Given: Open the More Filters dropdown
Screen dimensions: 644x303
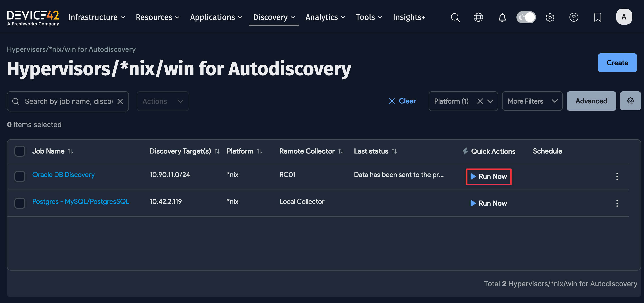Looking at the screenshot, I should pyautogui.click(x=532, y=101).
